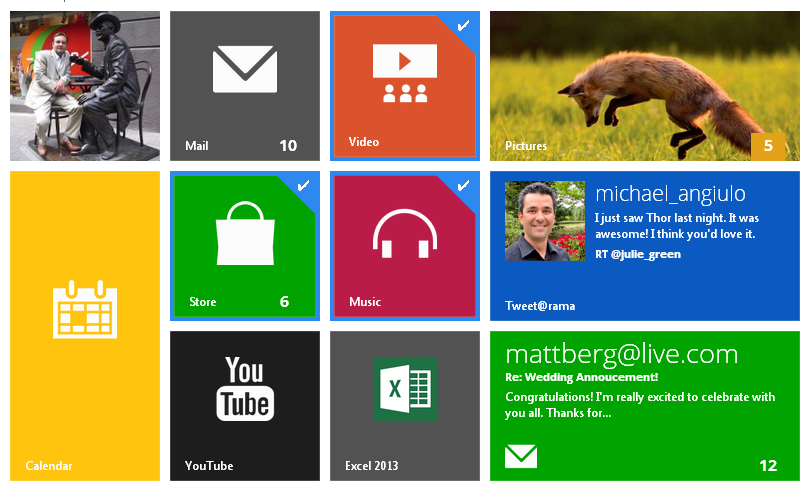Click the Pictures count badge showing 5
Screen dimensions: 811x491
coord(768,146)
